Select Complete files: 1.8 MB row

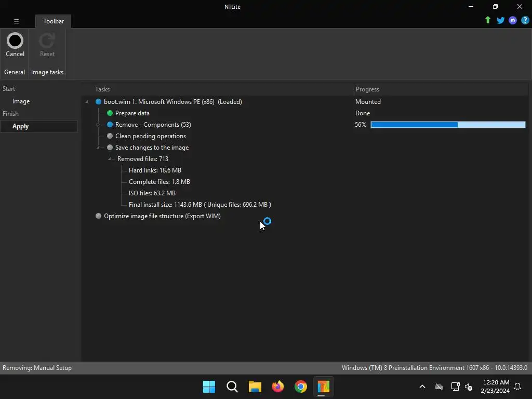(x=159, y=181)
